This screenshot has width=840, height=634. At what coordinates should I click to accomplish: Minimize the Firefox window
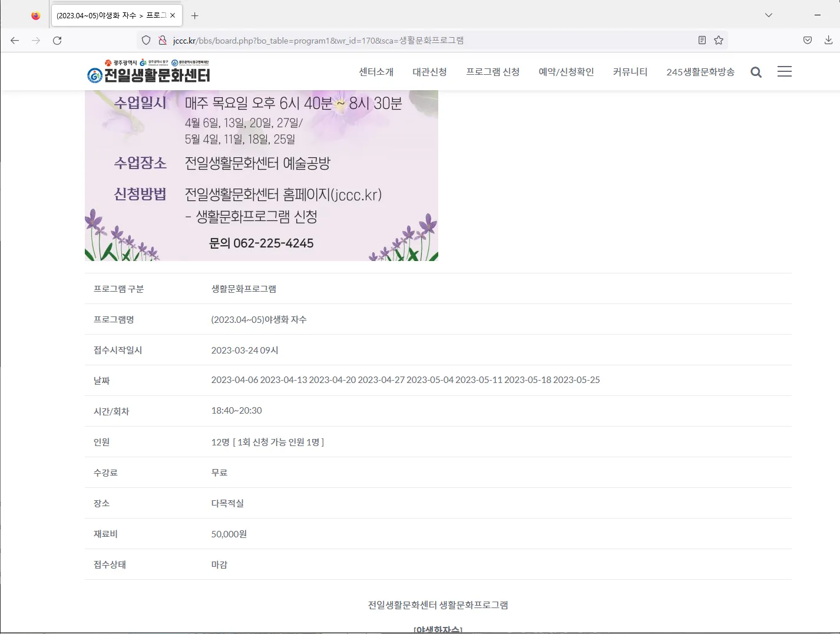pyautogui.click(x=818, y=15)
